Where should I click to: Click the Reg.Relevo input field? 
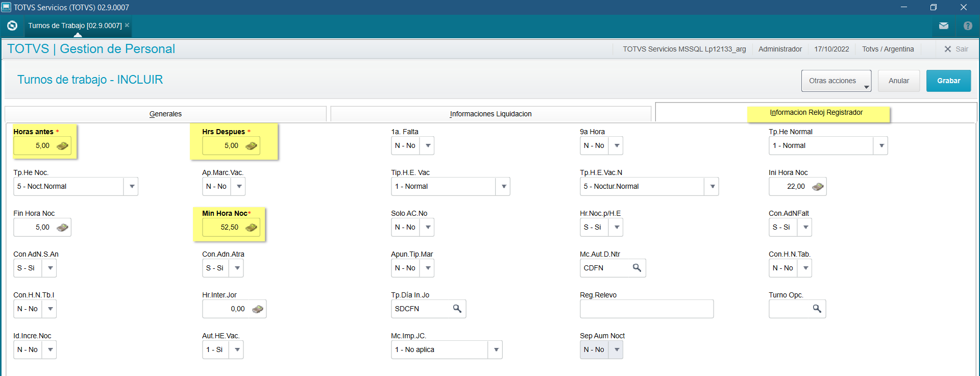pos(647,309)
